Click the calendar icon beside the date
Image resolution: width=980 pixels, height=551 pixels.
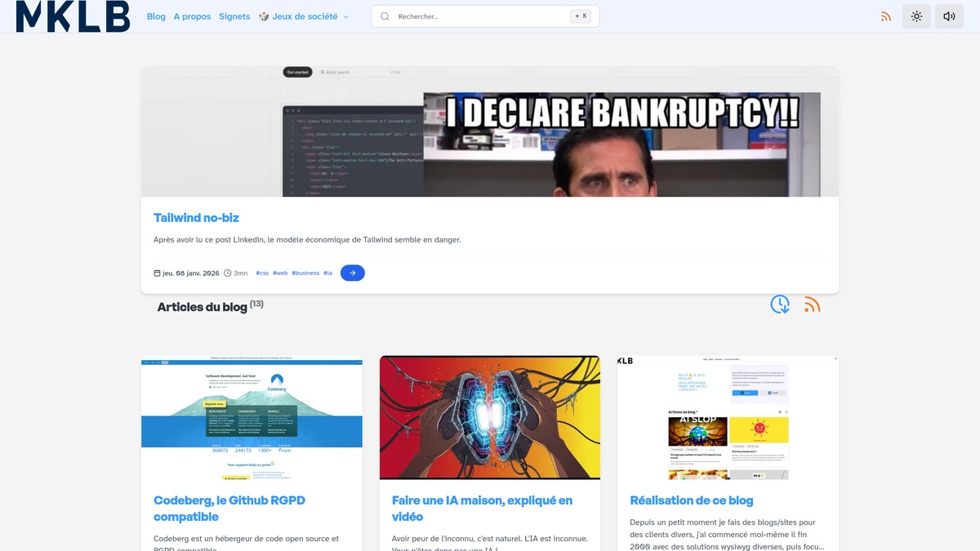tap(158, 273)
